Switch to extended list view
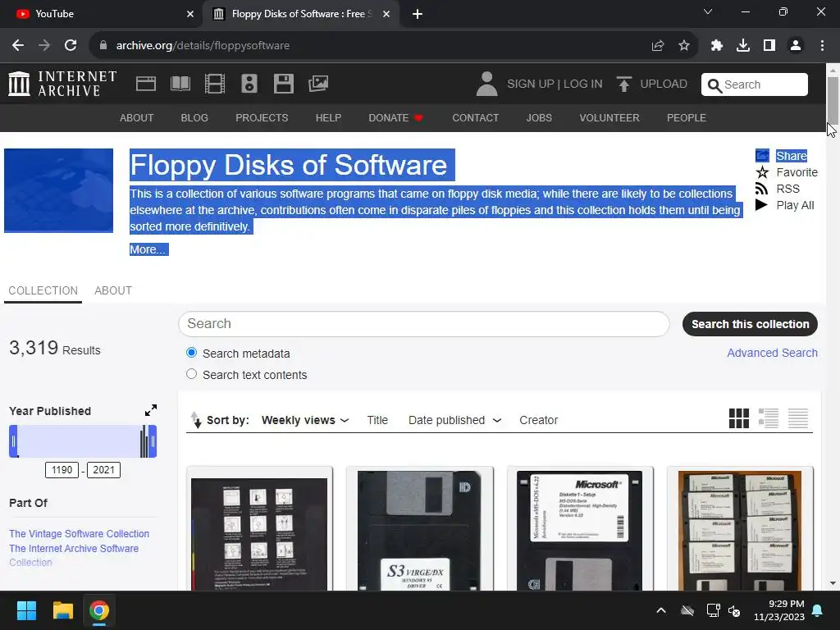The width and height of the screenshot is (840, 630). [768, 418]
